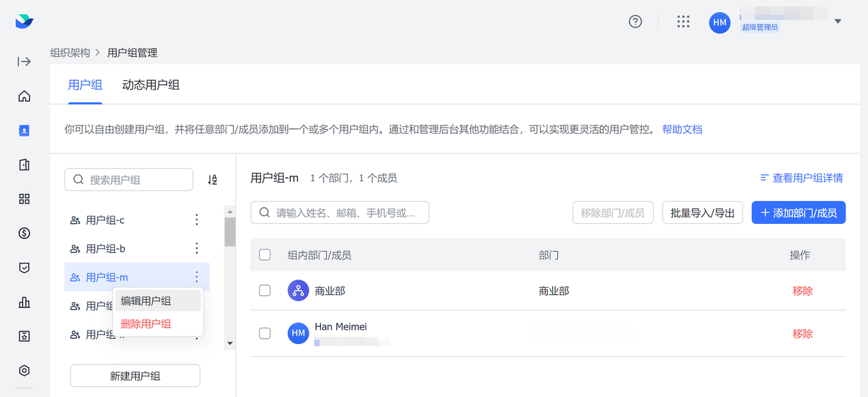Switch to the 动态用户组 tab
This screenshot has height=397, width=868.
[x=151, y=86]
